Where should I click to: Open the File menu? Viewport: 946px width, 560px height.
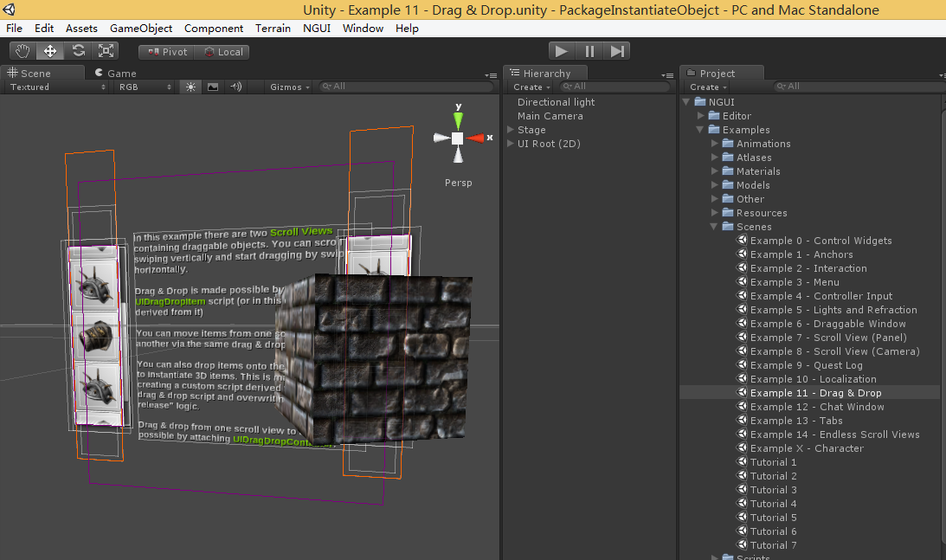coord(14,29)
